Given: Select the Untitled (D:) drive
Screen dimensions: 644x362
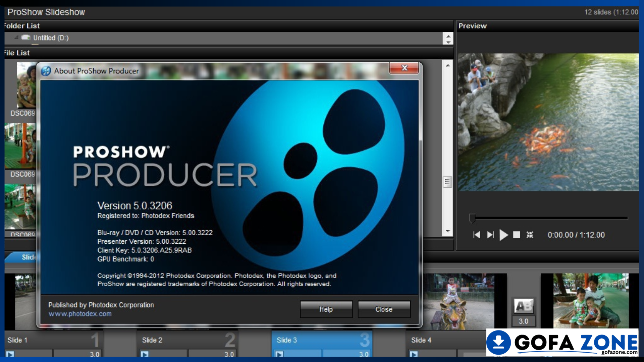Looking at the screenshot, I should coord(51,38).
